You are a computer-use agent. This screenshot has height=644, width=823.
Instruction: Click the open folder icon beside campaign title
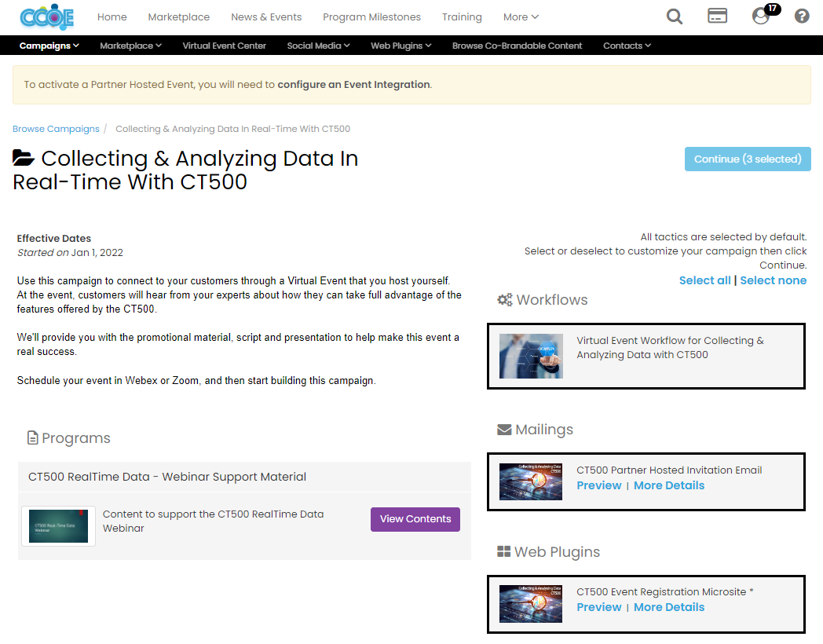point(23,157)
